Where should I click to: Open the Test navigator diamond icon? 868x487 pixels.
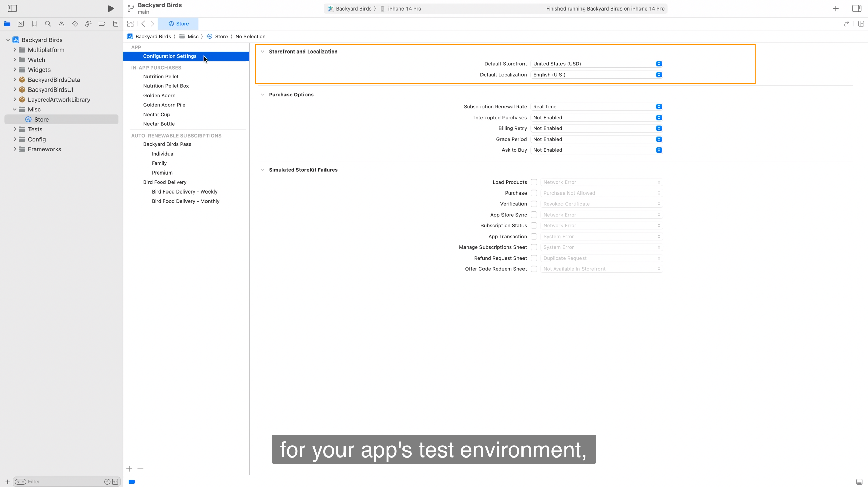tap(75, 24)
